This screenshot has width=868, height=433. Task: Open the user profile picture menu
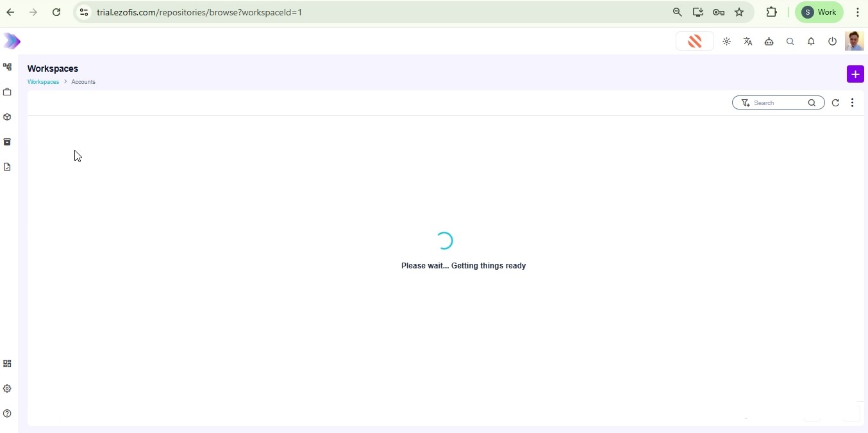click(854, 42)
